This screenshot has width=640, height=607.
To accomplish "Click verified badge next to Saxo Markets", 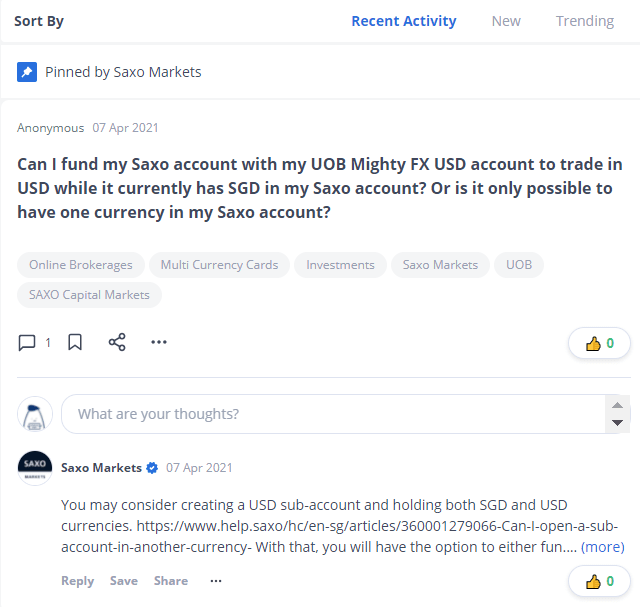I will [x=153, y=467].
